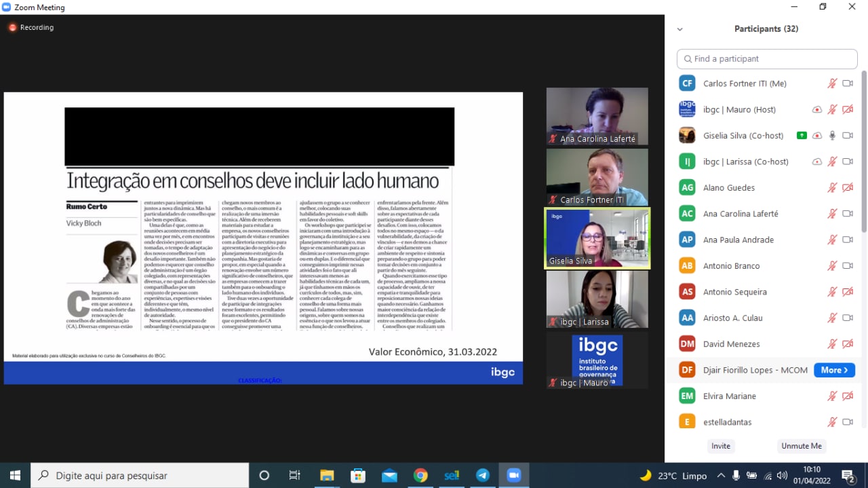Open the More menu for Djair Fiorillo Lopes
This screenshot has height=488, width=868.
point(834,370)
